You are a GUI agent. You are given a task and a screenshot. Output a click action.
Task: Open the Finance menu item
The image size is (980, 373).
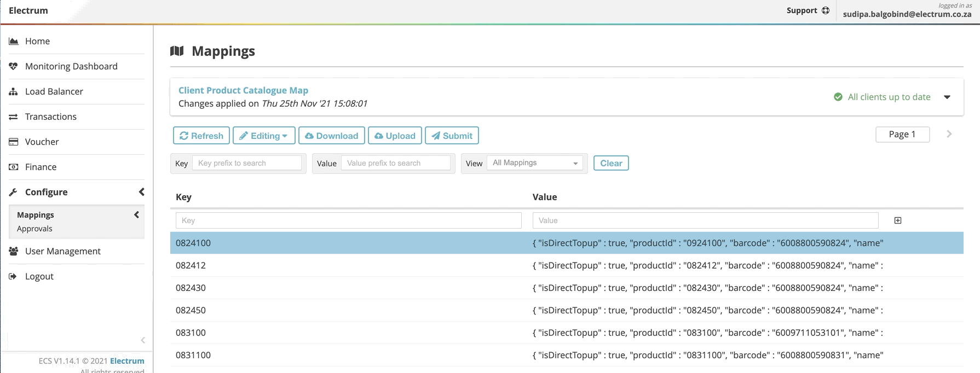coord(41,167)
